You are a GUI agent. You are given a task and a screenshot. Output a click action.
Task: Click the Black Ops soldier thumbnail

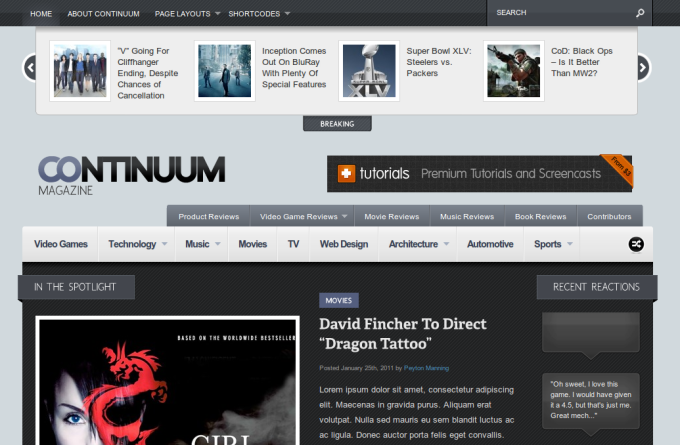(513, 71)
